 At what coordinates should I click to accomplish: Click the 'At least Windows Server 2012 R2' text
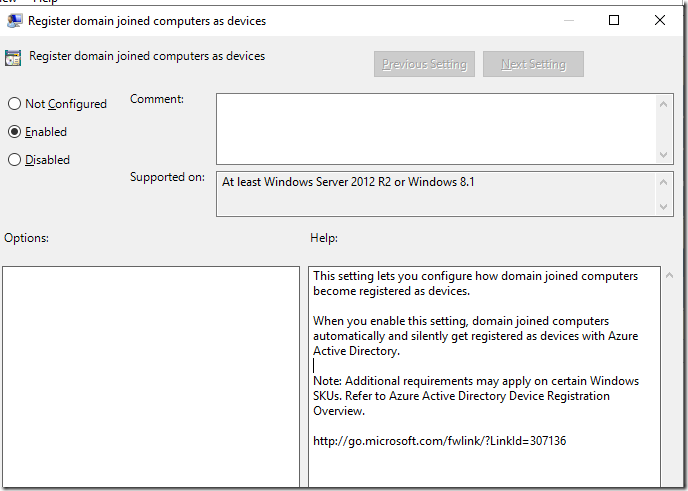click(348, 182)
